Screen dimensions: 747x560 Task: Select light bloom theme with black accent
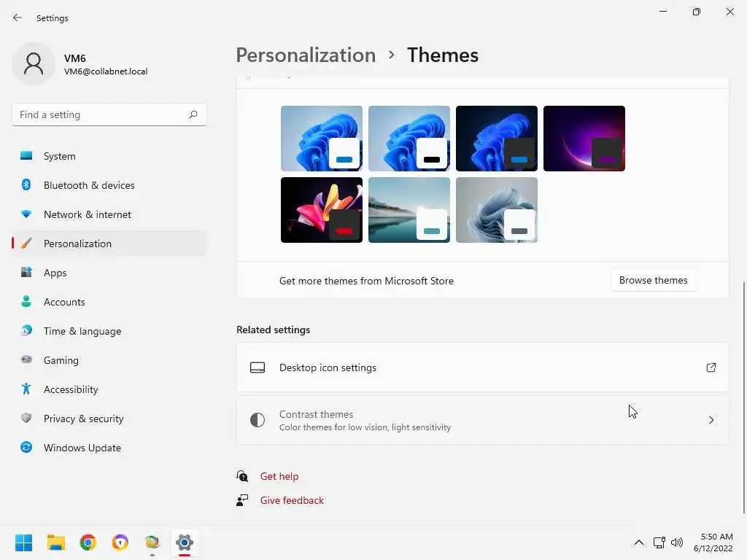coord(409,139)
